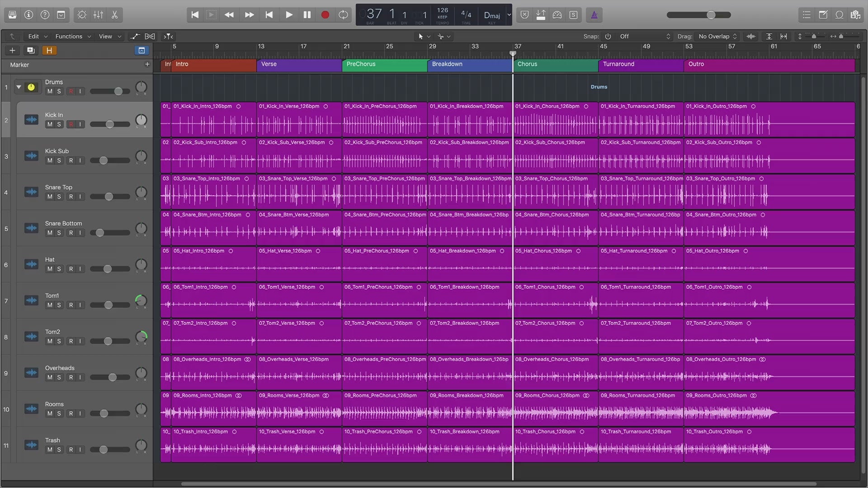Toggle the Tuner icon
The height and width of the screenshot is (488, 868).
[557, 15]
